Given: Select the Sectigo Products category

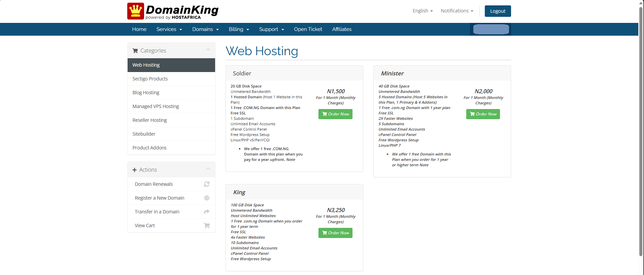Looking at the screenshot, I should click(x=171, y=79).
